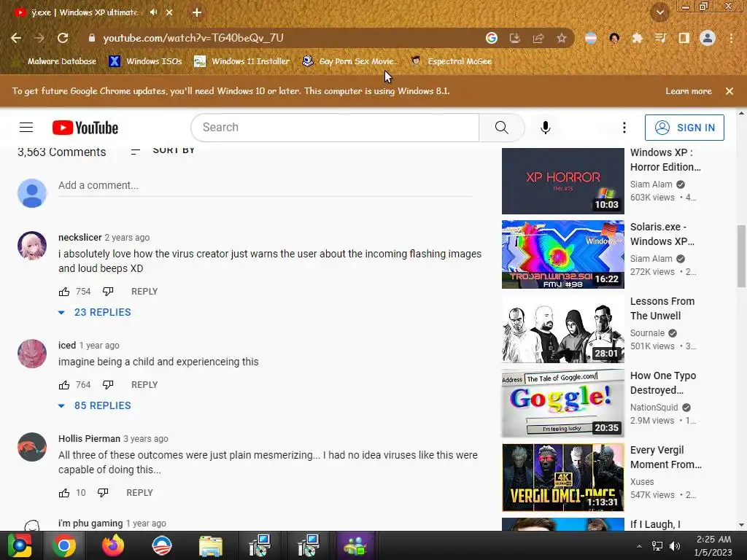Open the Extensions puzzle icon

pos(638,38)
